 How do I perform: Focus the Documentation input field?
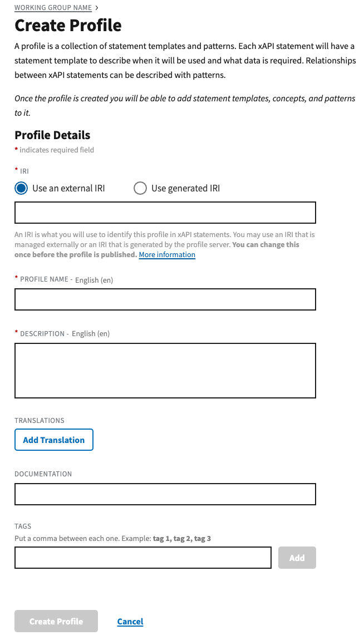pos(165,494)
